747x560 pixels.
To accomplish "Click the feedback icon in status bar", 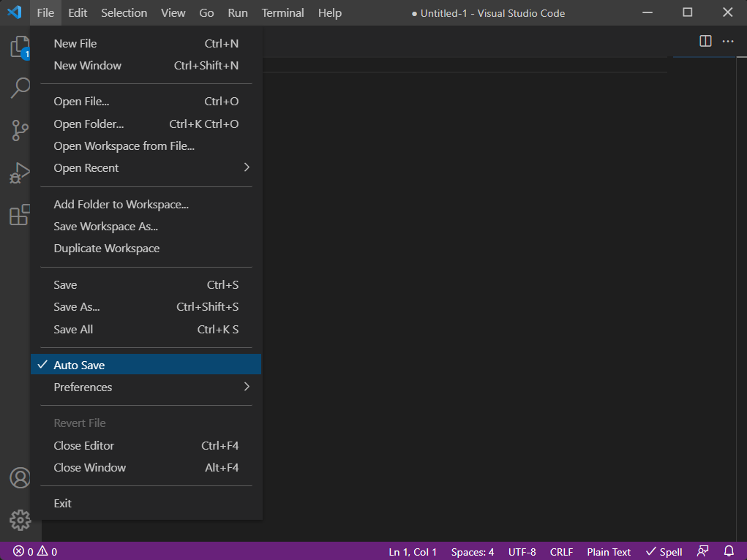I will 702,551.
